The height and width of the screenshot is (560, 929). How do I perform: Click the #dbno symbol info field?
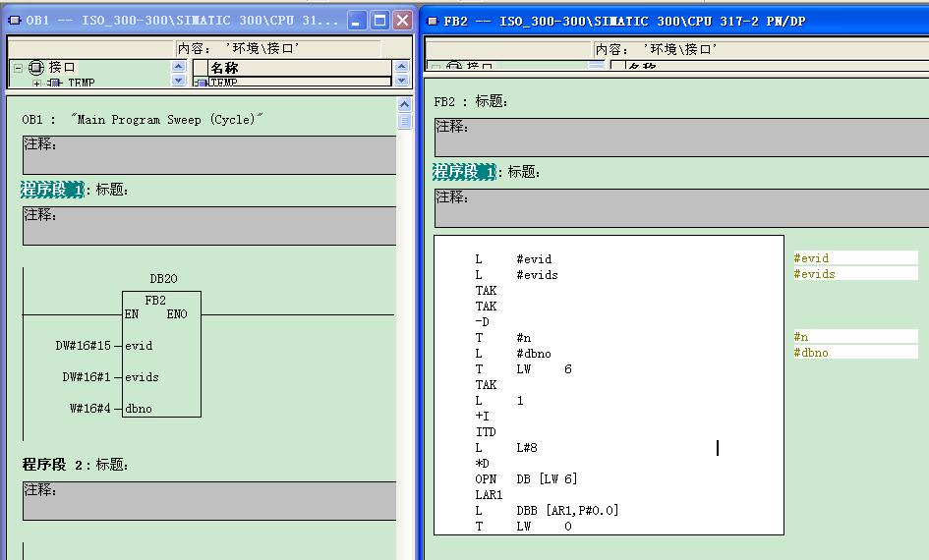click(855, 353)
